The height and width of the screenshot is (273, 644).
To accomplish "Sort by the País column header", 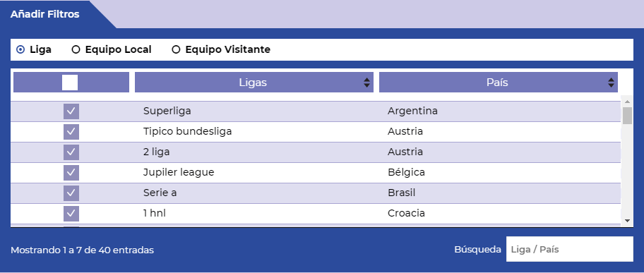I will (x=499, y=83).
